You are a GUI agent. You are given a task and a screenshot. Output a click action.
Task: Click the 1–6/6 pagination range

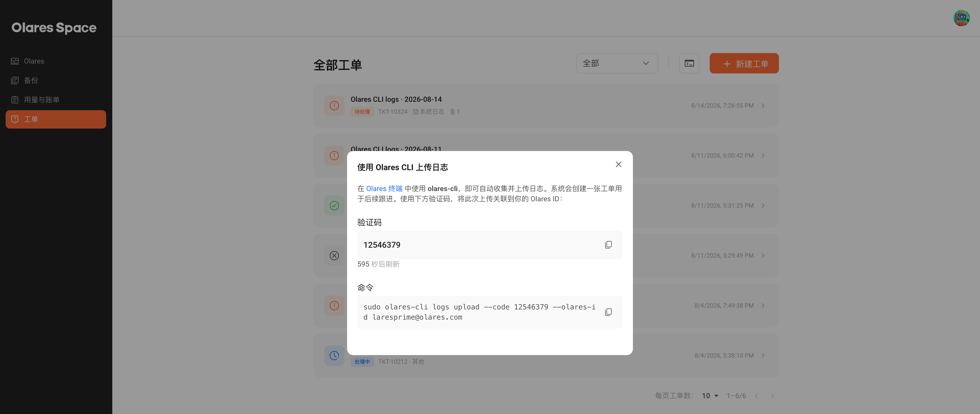pyautogui.click(x=736, y=396)
